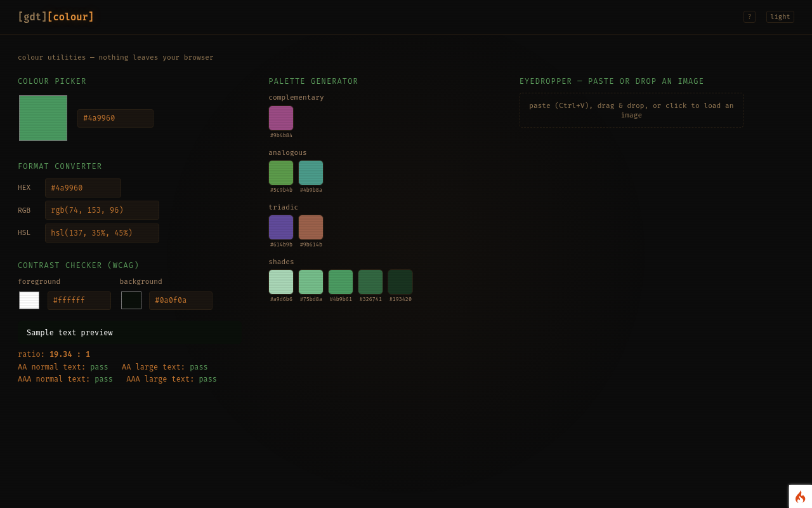Select the complementary swatch #9b4b84
This screenshot has width=812, height=508.
tap(281, 118)
